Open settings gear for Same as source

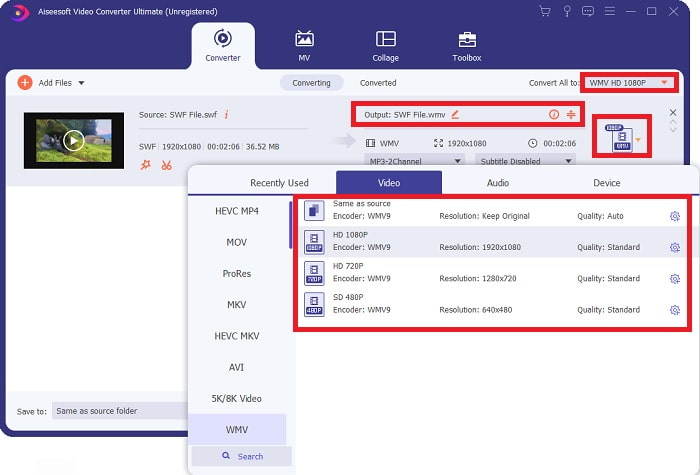[x=675, y=217]
